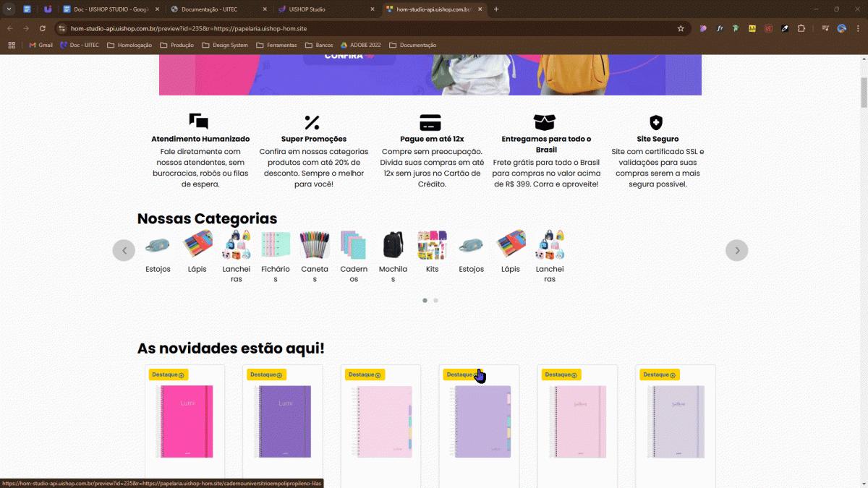The height and width of the screenshot is (488, 868).
Task: Click the credit card icon for Pague em até 12x
Action: pos(430,122)
